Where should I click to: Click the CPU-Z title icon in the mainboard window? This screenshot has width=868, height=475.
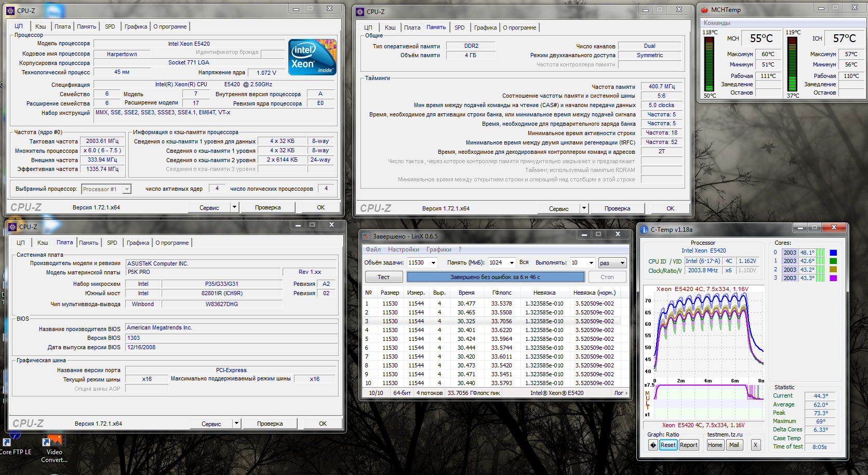coord(12,227)
